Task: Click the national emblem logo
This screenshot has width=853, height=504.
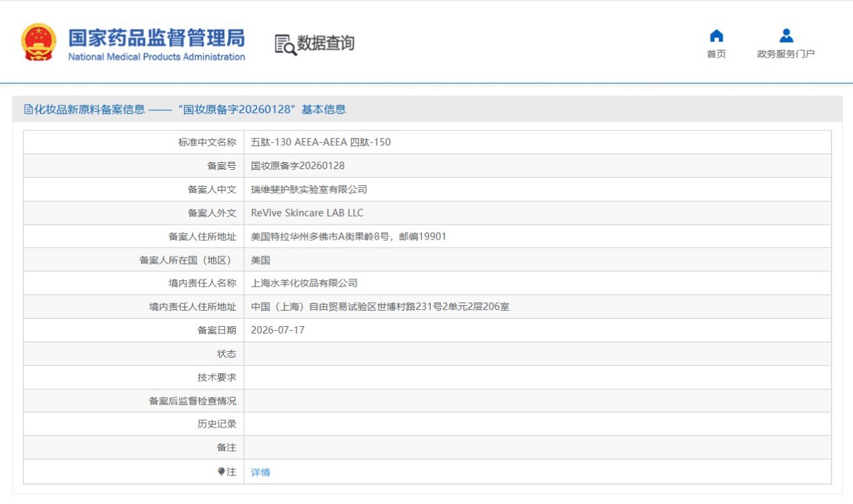Action: [39, 42]
